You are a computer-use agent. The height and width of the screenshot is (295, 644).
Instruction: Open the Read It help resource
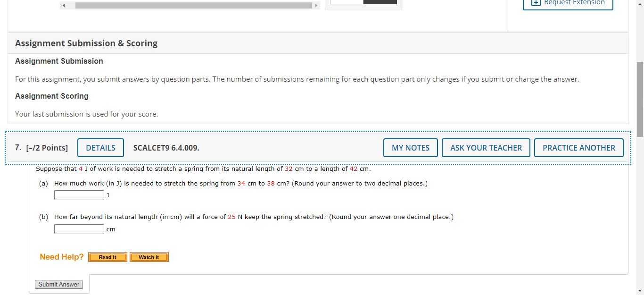pyautogui.click(x=107, y=257)
